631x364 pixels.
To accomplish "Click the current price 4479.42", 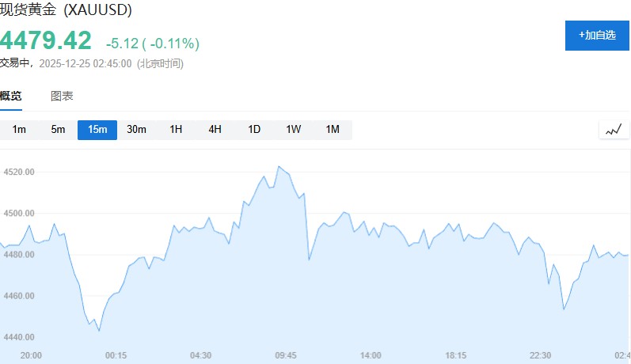I will [x=46, y=41].
